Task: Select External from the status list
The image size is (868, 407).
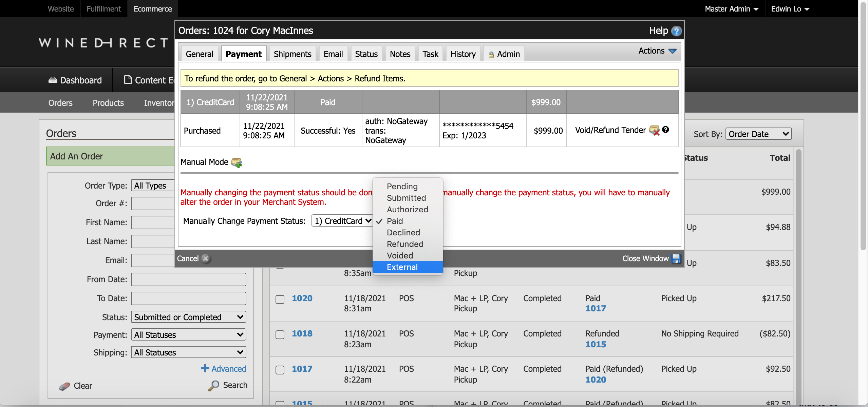Action: pos(402,267)
